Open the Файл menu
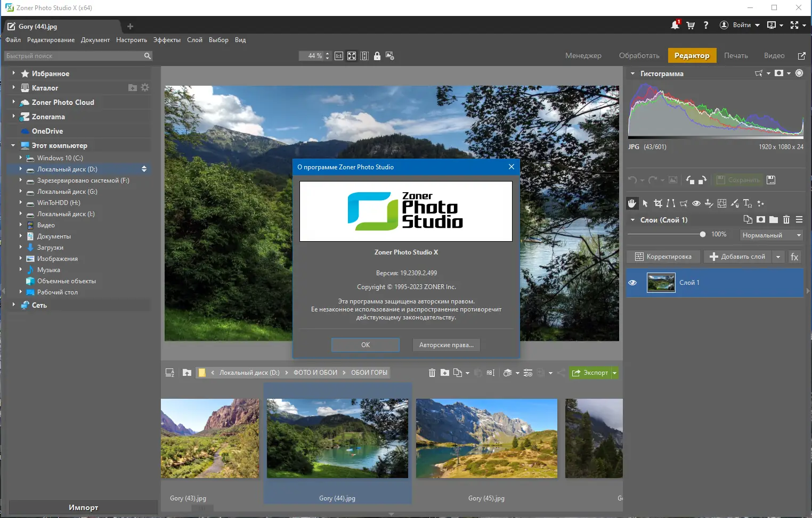Image resolution: width=812 pixels, height=518 pixels. point(13,40)
